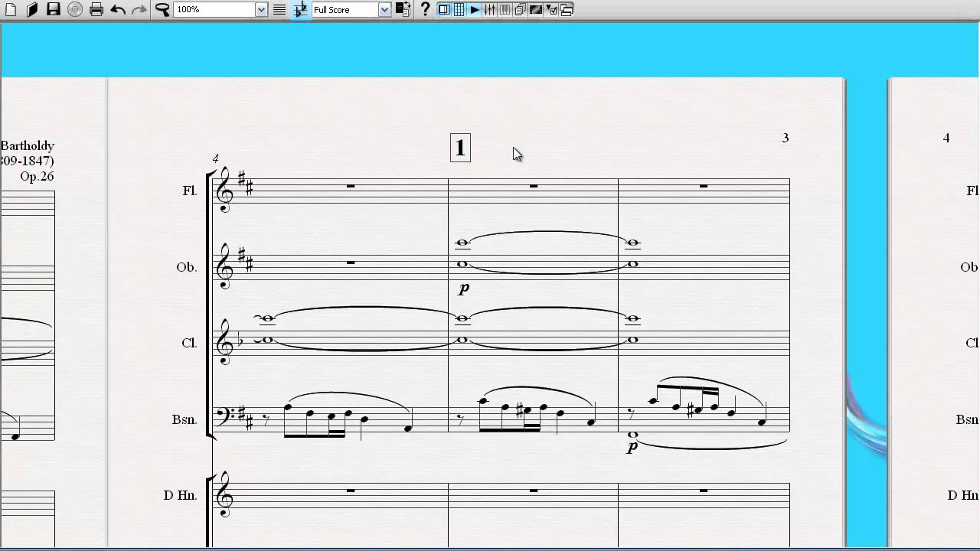Create a new score file
Image resolution: width=980 pixels, height=551 pixels.
10,9
